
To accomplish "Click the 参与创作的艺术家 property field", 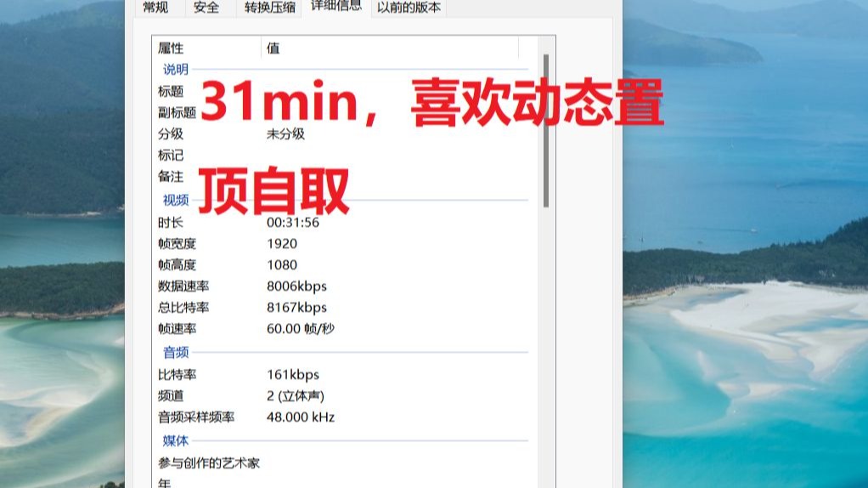I will 209,463.
